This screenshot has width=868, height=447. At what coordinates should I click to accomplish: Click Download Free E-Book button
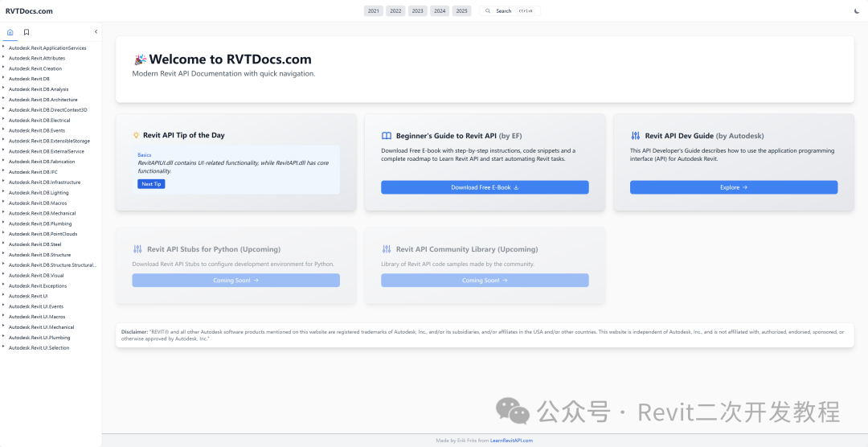tap(485, 187)
